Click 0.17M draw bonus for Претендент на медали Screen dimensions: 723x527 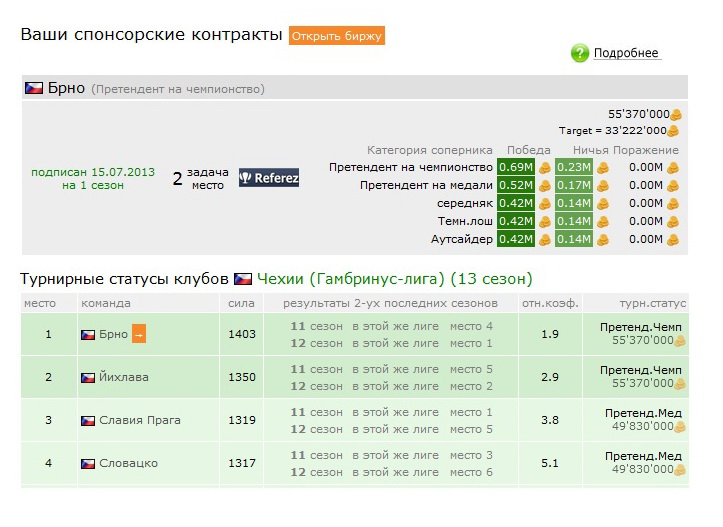574,185
